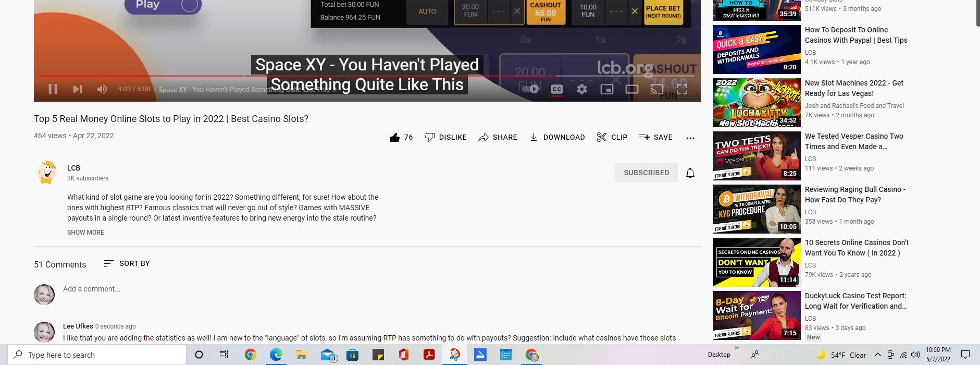Open 10 Secrets Online Casinos thumbnail
The image size is (980, 365).
point(756,262)
